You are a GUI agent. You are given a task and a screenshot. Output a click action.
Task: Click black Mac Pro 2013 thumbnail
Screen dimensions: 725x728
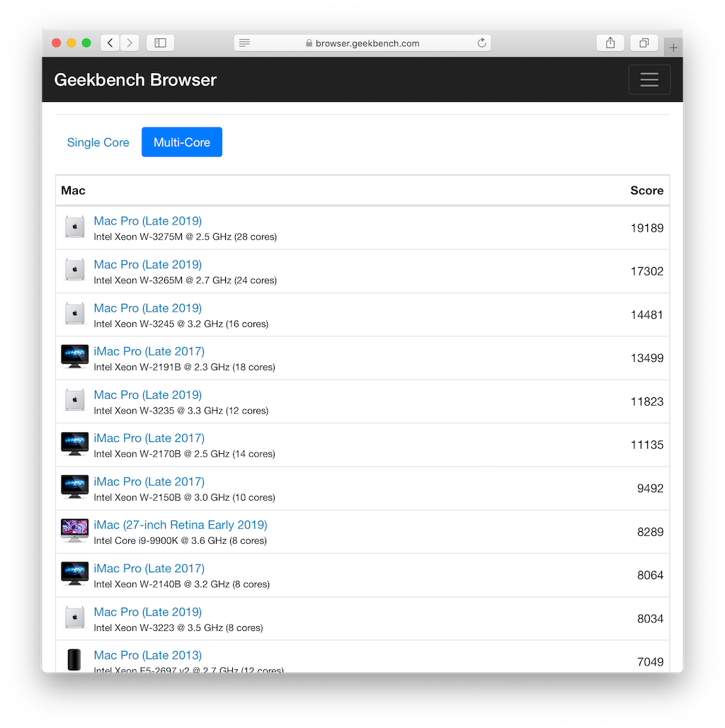point(74,660)
